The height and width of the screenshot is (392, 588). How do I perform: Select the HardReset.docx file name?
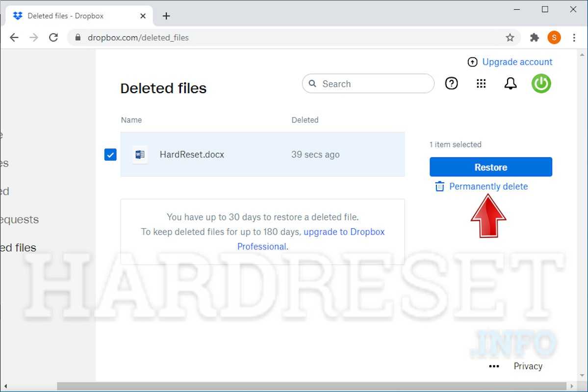192,154
